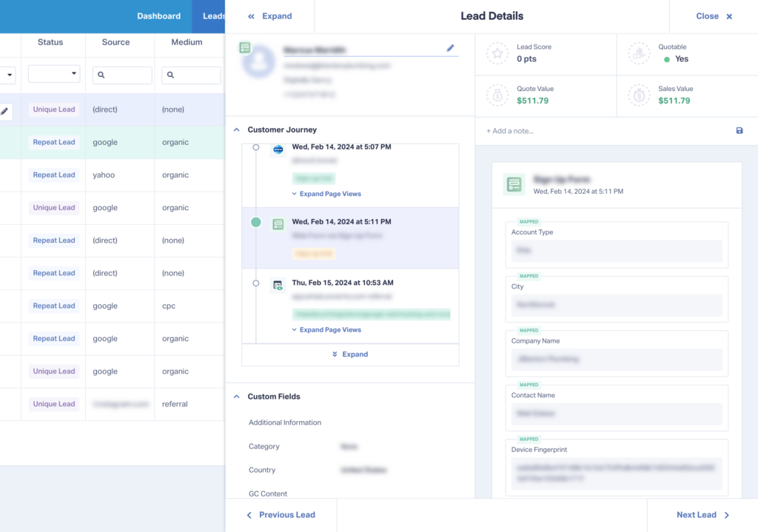Click the green URL bar under Feb 15 entry

[372, 314]
